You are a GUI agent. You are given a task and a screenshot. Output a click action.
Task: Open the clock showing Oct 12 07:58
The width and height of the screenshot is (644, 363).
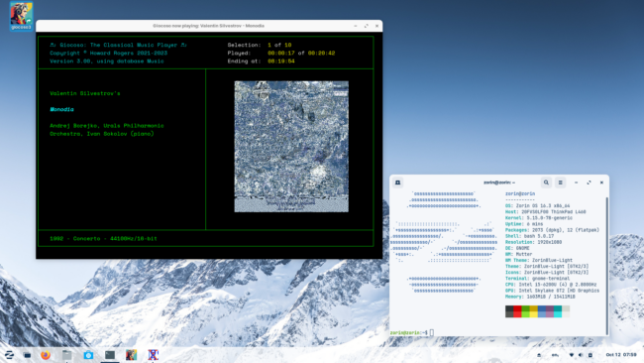[621, 355]
